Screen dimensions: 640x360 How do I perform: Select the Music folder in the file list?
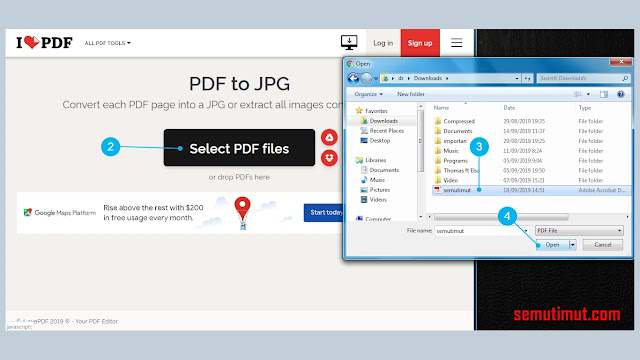[531, 151]
